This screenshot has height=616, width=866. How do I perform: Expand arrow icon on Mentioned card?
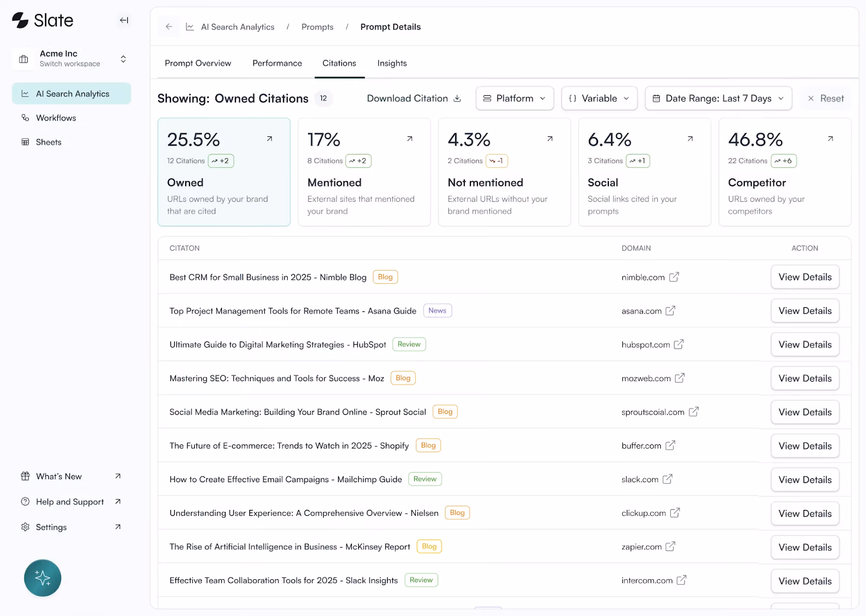[x=410, y=139]
